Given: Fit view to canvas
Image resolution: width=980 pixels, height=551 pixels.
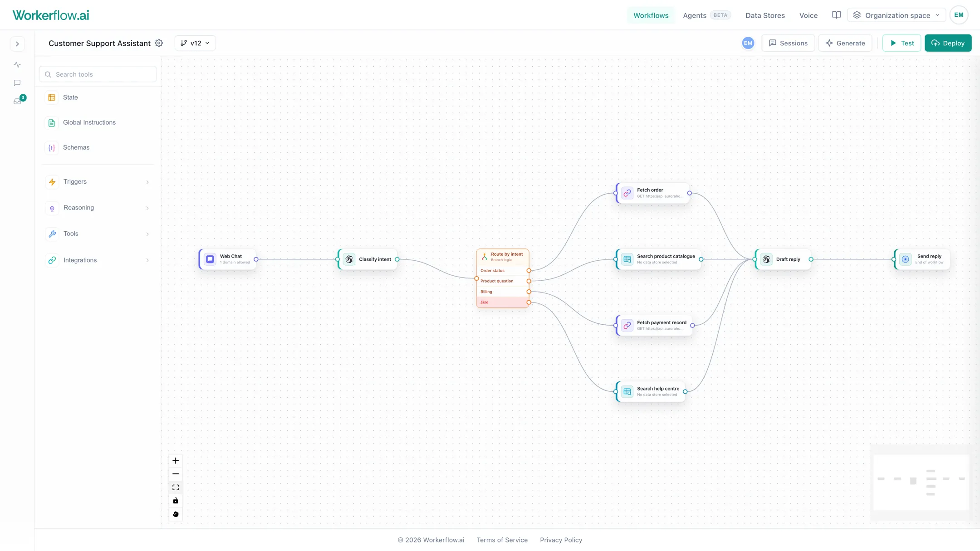Looking at the screenshot, I should (x=176, y=488).
